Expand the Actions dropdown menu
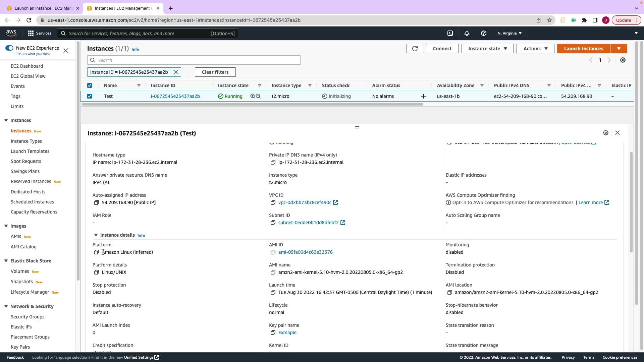Screen dimensions: 644x362 535,49
